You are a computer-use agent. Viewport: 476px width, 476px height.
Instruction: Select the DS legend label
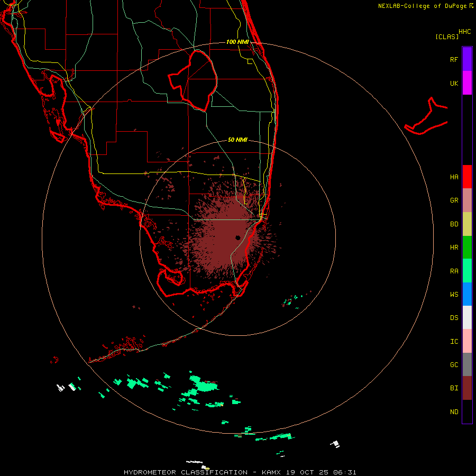pos(454,318)
